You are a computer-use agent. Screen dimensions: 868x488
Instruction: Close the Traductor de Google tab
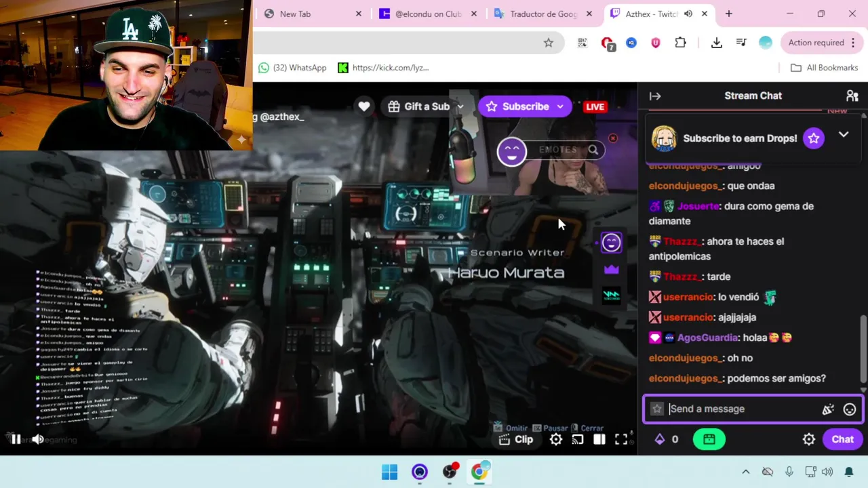tap(589, 14)
